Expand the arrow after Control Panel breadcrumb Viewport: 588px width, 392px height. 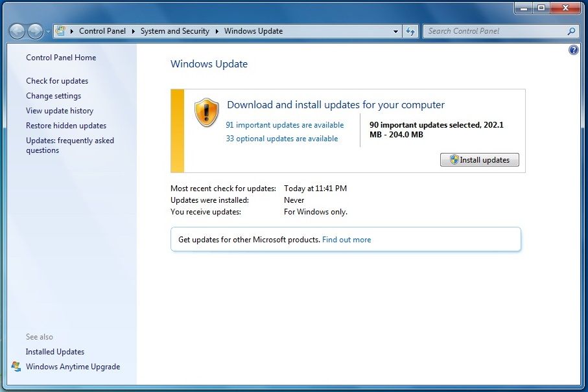(133, 31)
